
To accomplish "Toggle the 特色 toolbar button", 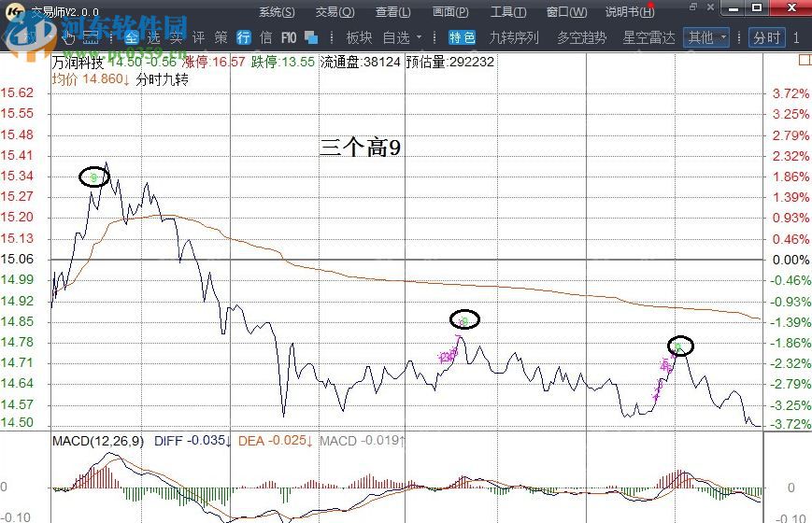I will [462, 37].
